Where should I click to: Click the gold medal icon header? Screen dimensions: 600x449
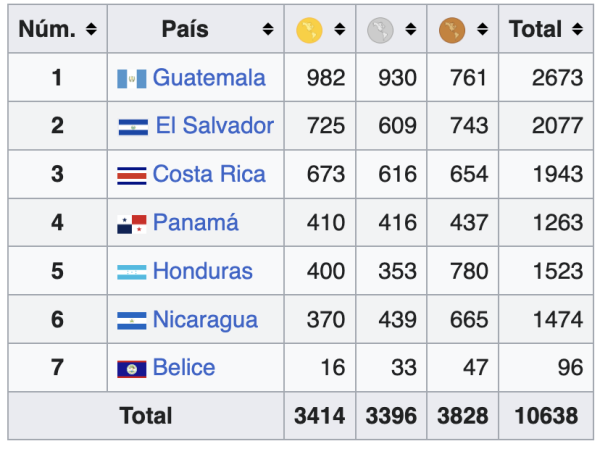[x=309, y=31]
